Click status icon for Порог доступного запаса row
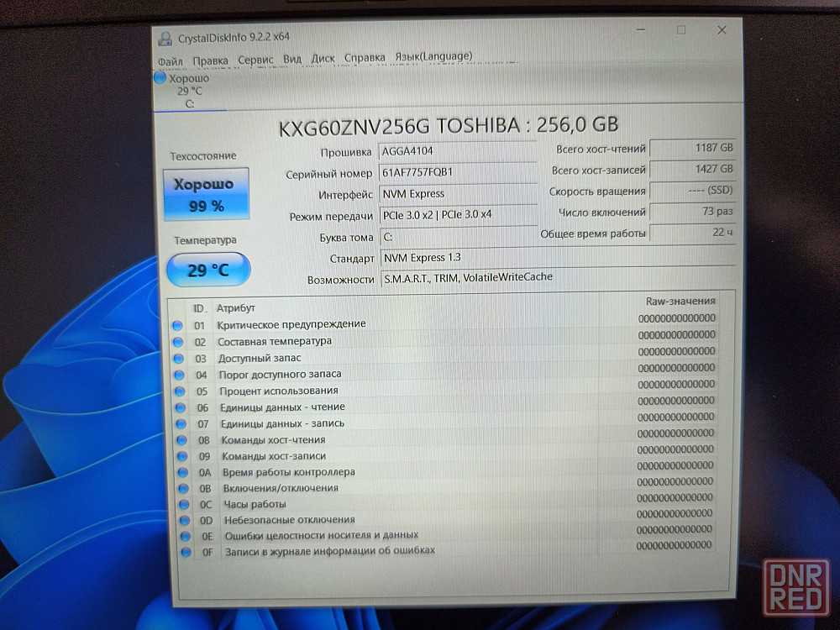The width and height of the screenshot is (840, 630). 179,375
